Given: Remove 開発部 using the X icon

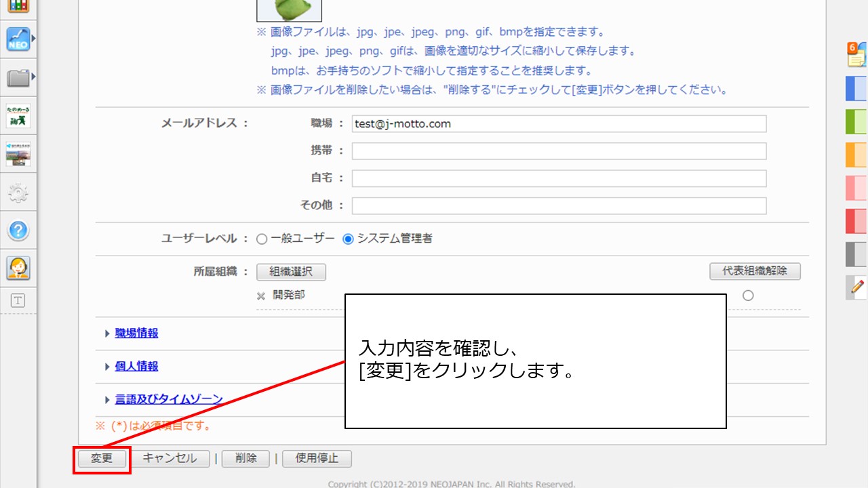Looking at the screenshot, I should pyautogui.click(x=261, y=296).
